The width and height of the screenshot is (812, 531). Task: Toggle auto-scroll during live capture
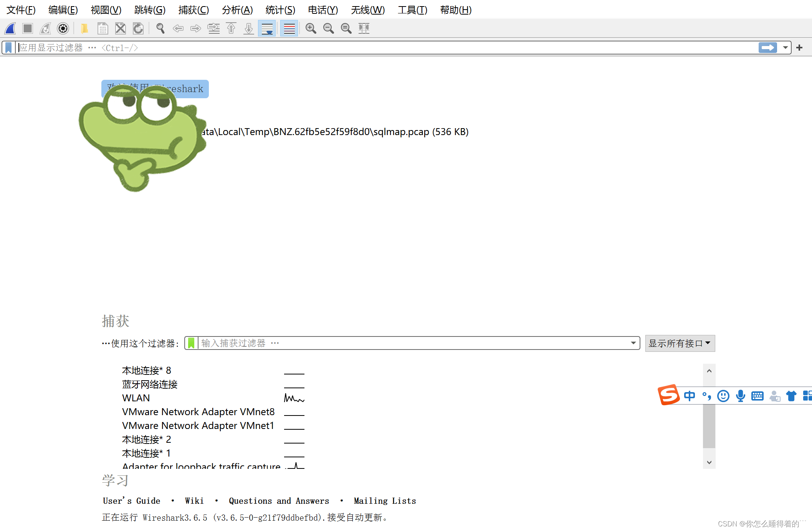(x=267, y=28)
